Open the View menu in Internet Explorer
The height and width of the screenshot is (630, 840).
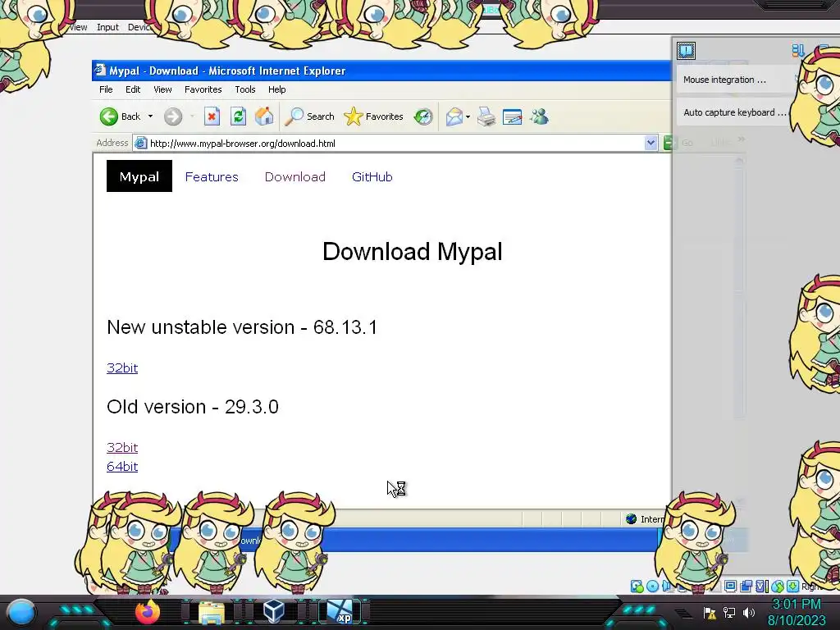point(162,89)
